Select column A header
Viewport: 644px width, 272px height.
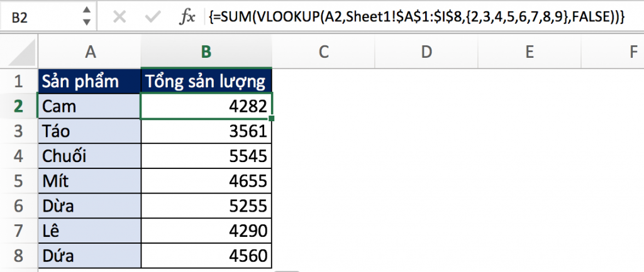click(x=89, y=52)
